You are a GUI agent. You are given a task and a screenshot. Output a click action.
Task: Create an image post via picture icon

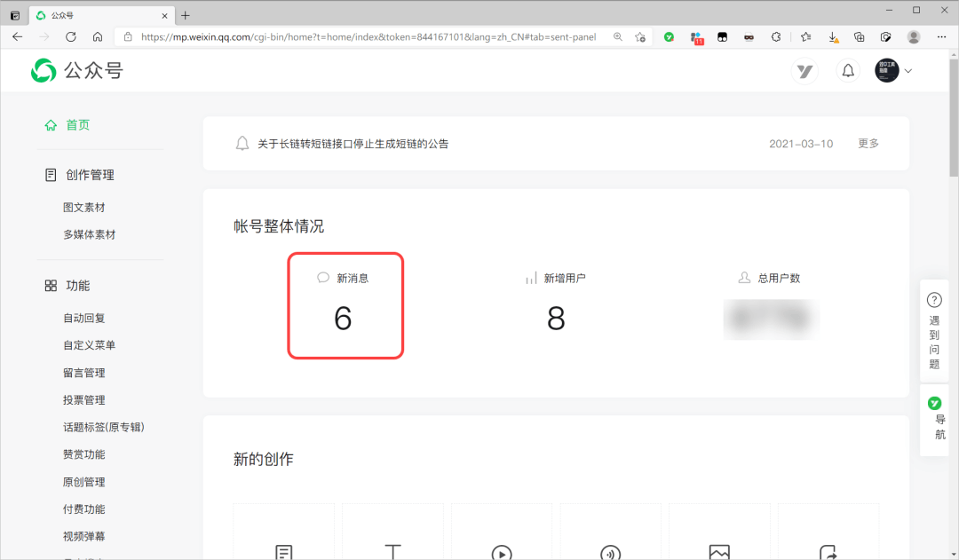pyautogui.click(x=719, y=552)
